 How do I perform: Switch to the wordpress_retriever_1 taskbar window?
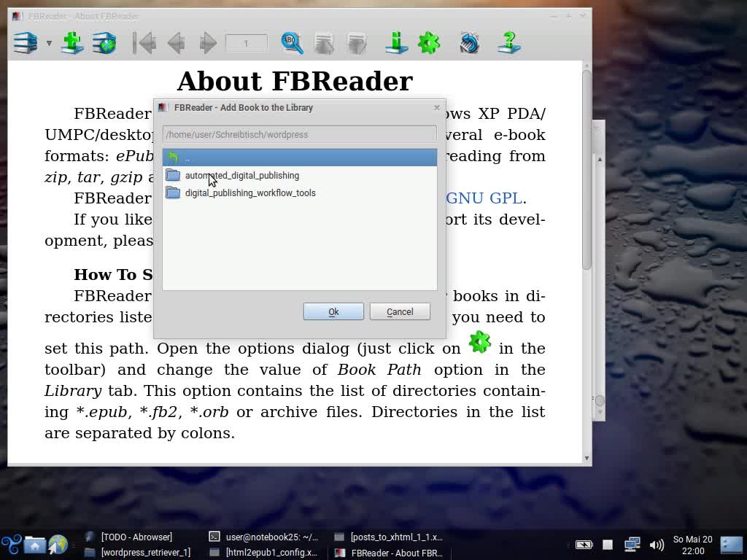(x=136, y=553)
